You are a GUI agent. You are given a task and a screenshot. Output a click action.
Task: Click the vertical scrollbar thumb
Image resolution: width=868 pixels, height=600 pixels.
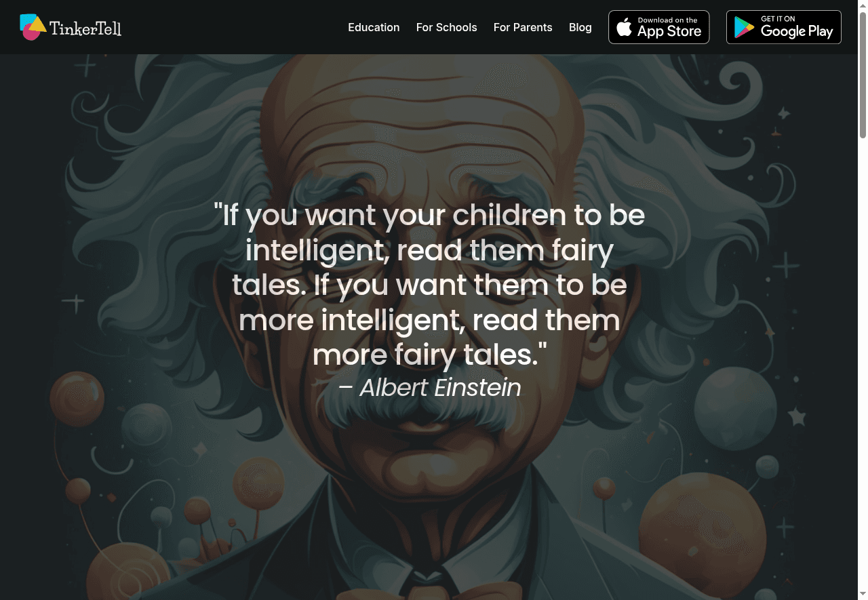pos(863,75)
